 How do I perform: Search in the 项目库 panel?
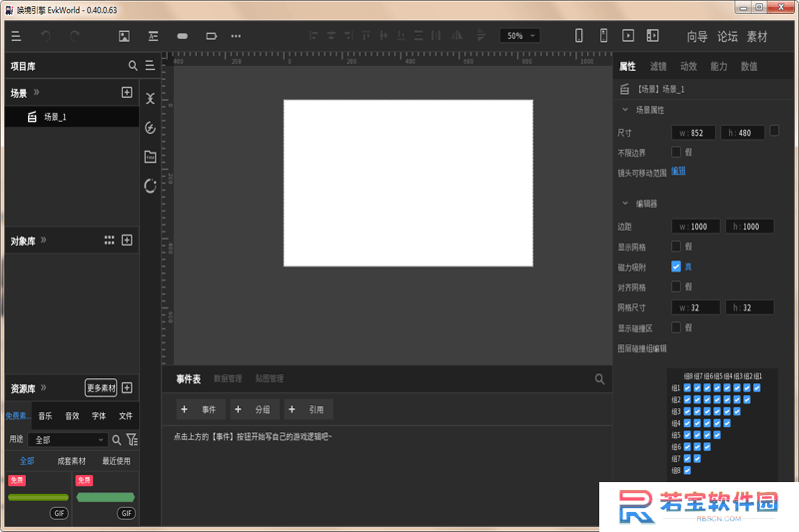pos(133,66)
